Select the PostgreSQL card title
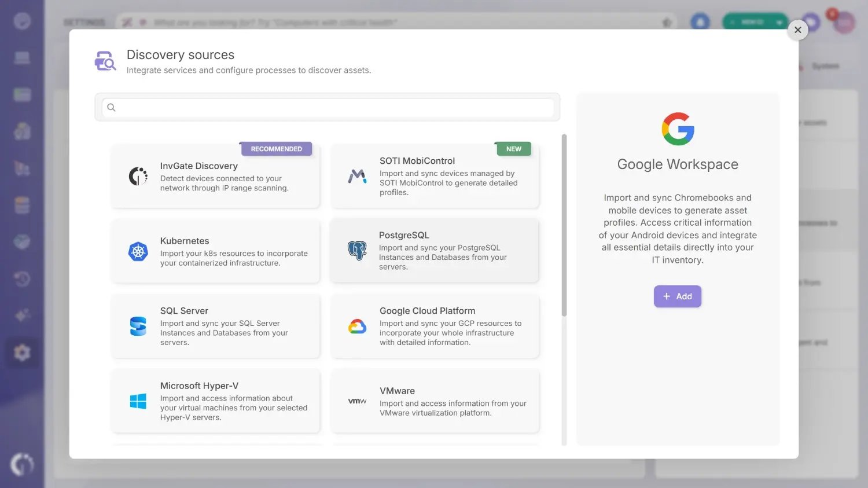The image size is (868, 488). (404, 235)
